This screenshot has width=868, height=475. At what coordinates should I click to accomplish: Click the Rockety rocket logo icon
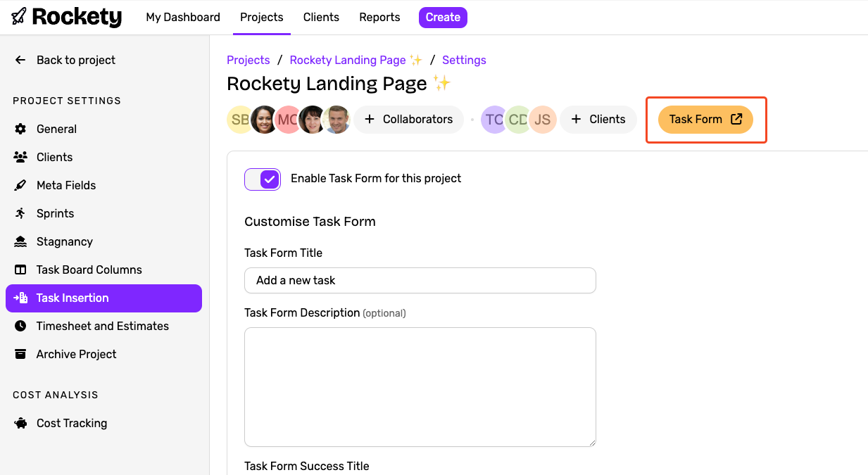tap(19, 16)
